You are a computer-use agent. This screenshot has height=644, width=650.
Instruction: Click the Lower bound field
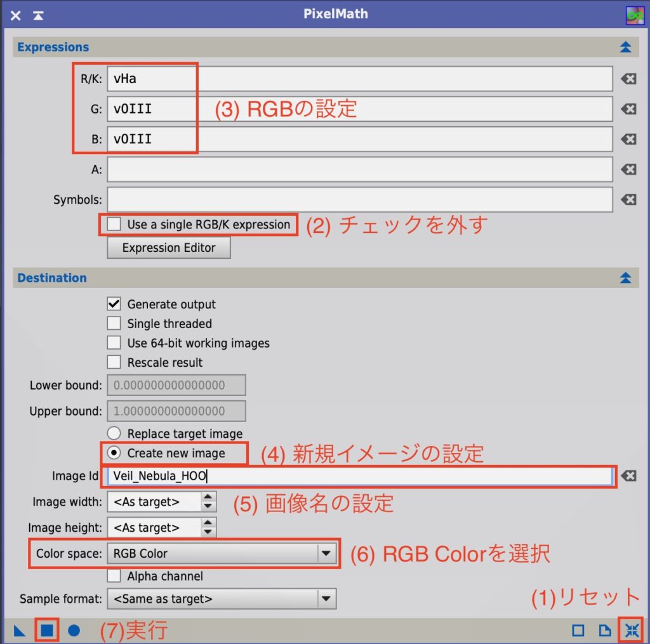click(x=176, y=385)
